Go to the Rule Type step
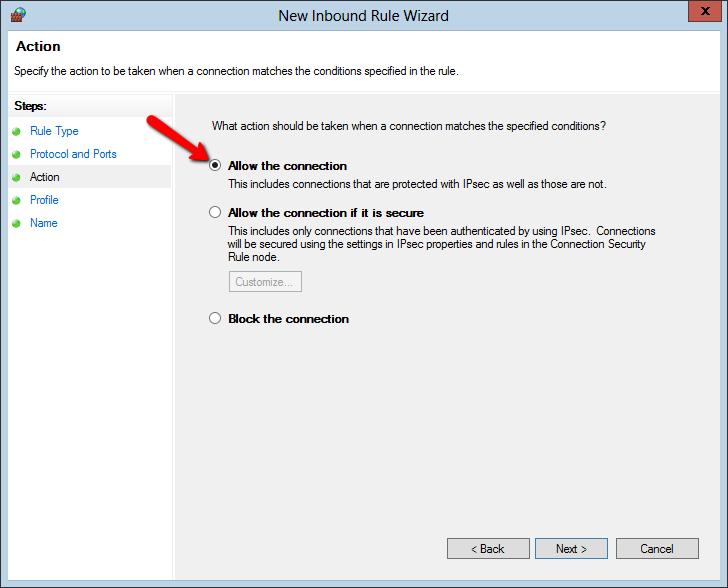The image size is (728, 588). 54,131
